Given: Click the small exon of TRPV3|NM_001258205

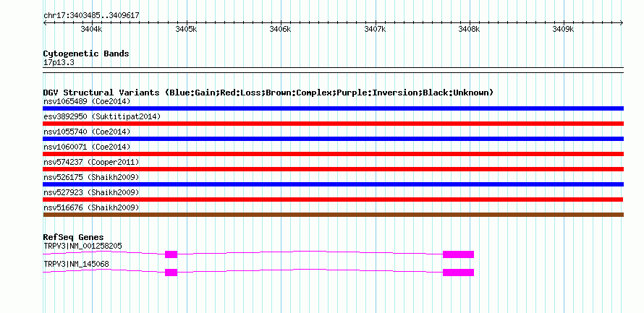Looking at the screenshot, I should [x=171, y=254].
